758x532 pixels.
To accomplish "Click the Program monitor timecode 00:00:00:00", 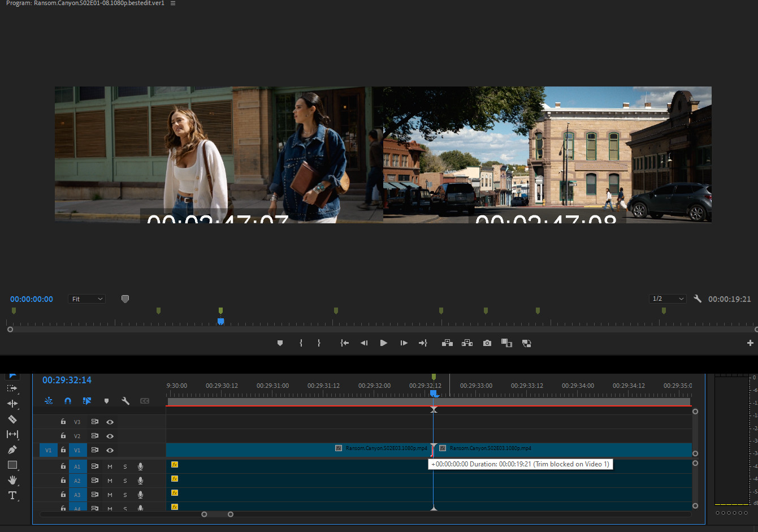I will coord(32,299).
